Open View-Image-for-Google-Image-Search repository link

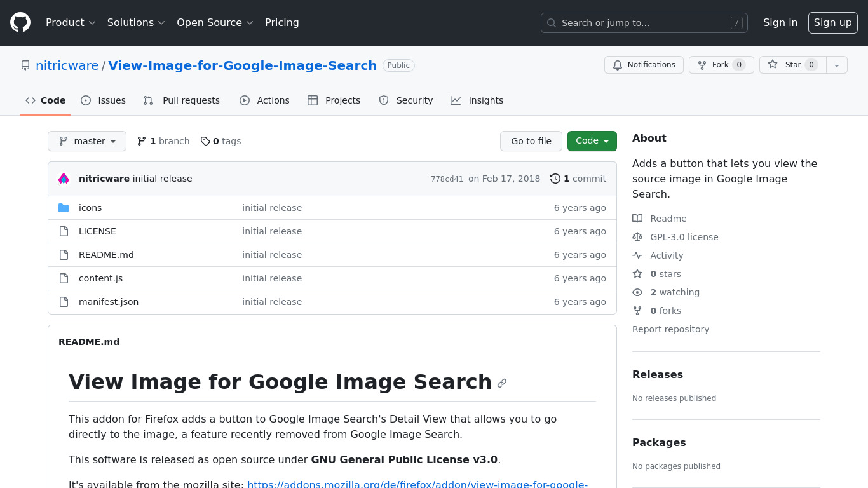[x=243, y=65]
